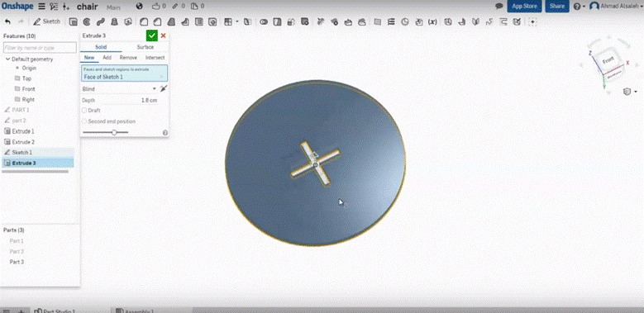Click the Onshape logo
Viewport: 644px width, 313px height.
click(18, 6)
